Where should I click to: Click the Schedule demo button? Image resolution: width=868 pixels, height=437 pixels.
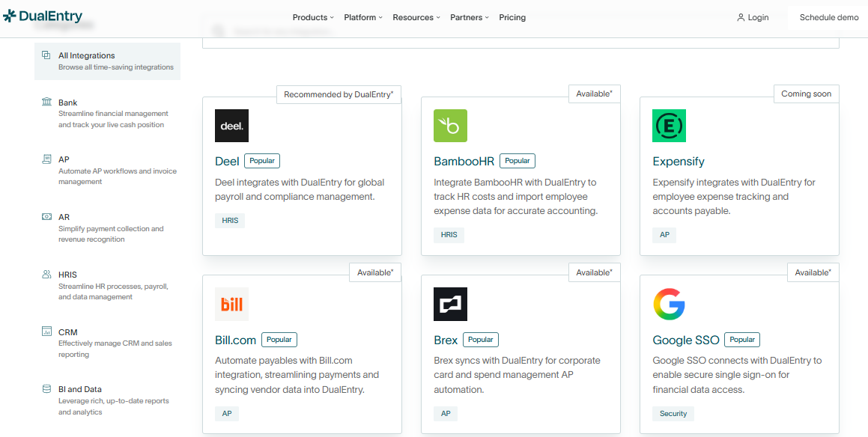pyautogui.click(x=828, y=17)
